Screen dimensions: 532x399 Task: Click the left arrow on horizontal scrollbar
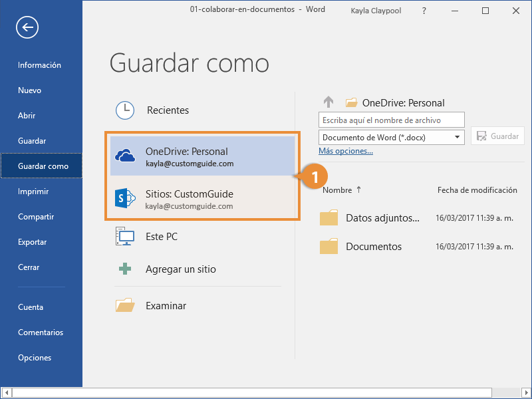pos(7,393)
